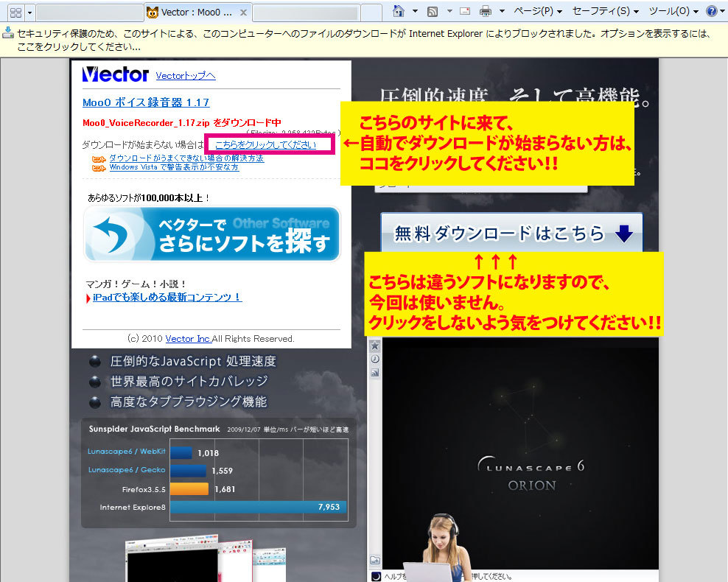728x582 pixels.
Task: Click the orange Firefox 1,681 bar
Action: pos(189,488)
